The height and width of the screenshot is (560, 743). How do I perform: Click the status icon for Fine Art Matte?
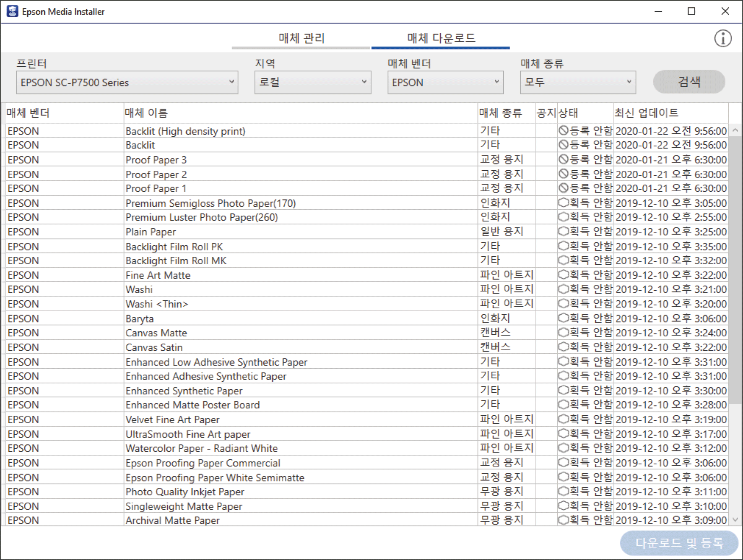pos(564,275)
